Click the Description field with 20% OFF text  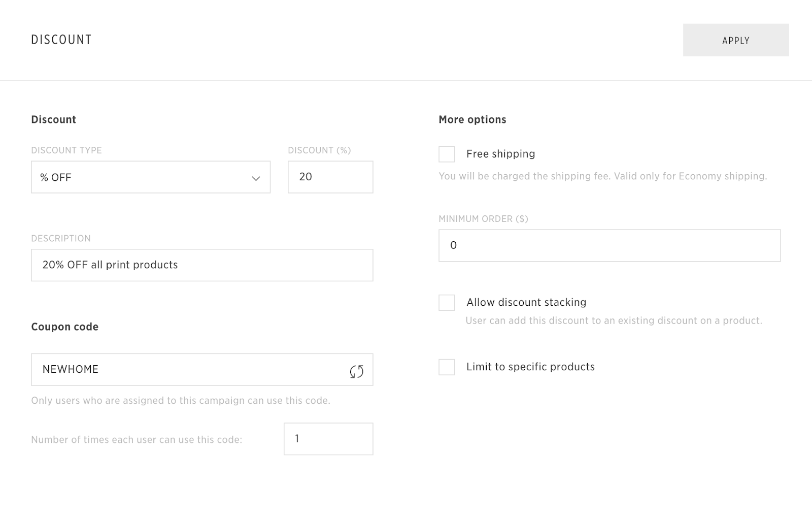tap(201, 265)
